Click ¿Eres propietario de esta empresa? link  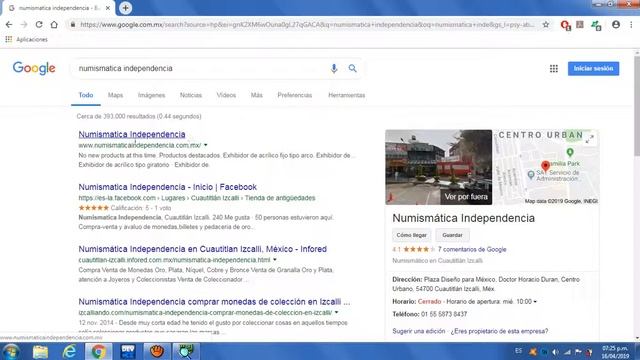click(x=499, y=331)
